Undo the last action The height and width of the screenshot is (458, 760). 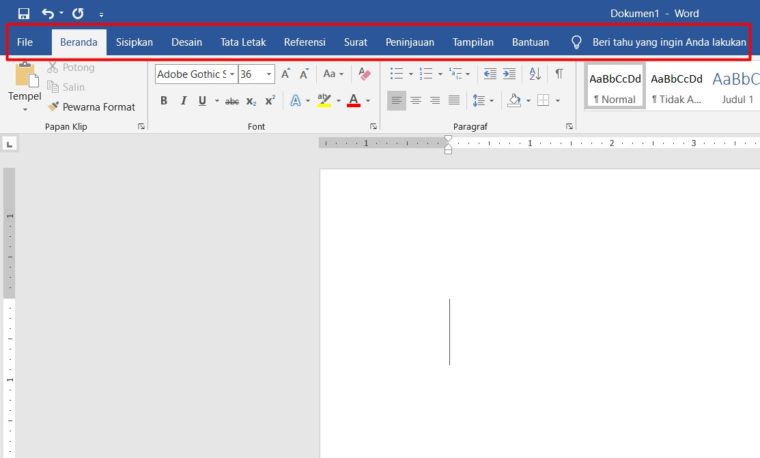tap(48, 14)
